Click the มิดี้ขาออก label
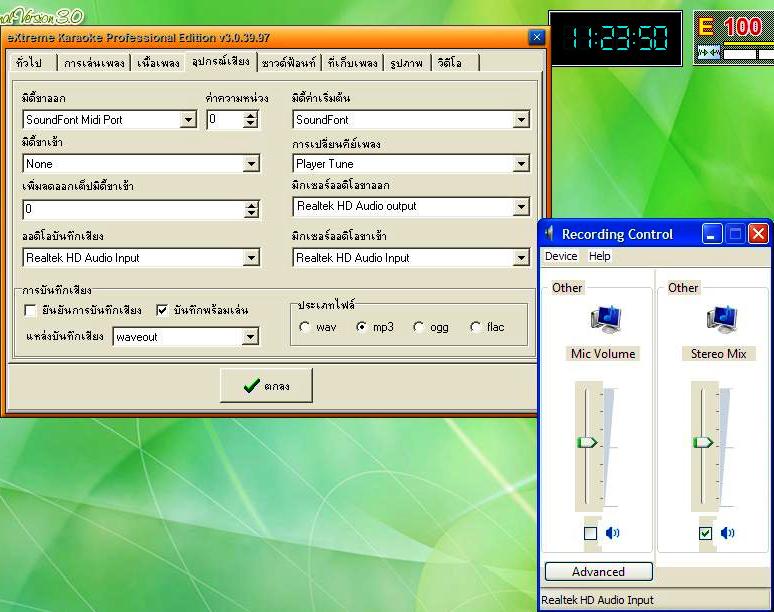Screen dimensions: 774x612 [43, 98]
